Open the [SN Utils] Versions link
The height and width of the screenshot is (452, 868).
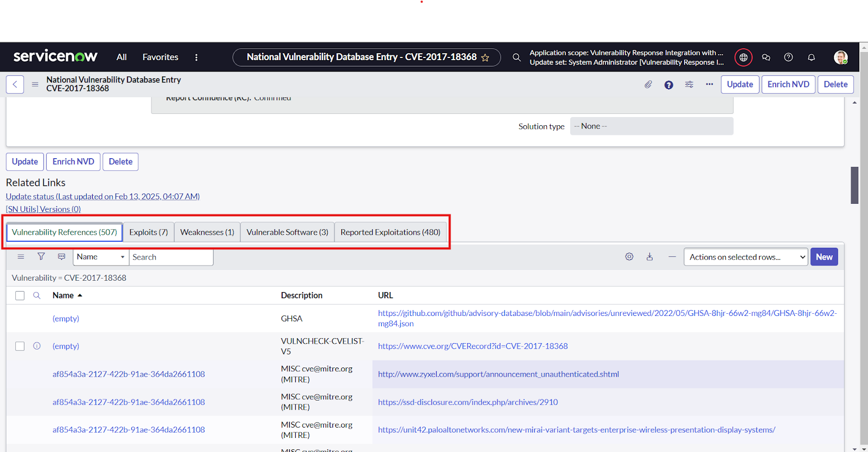coord(43,209)
